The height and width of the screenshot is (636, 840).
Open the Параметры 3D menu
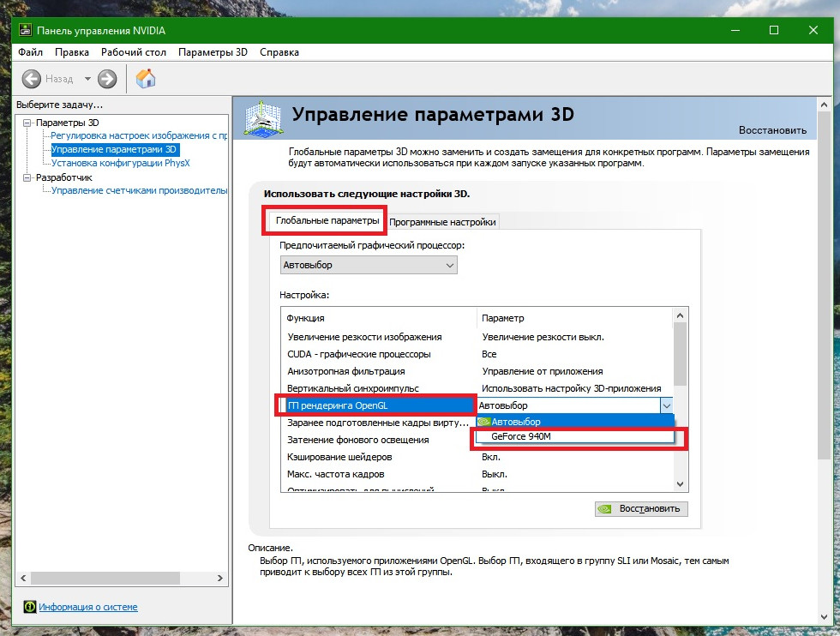[213, 52]
